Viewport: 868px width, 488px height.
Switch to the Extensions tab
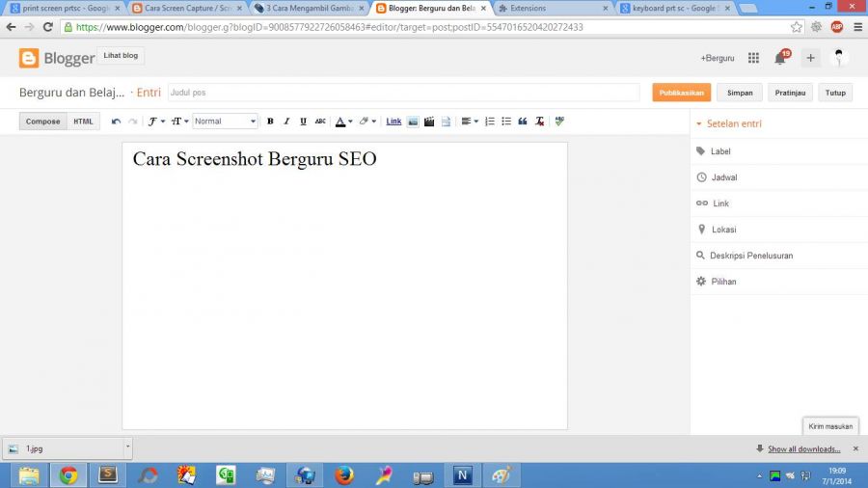point(553,9)
